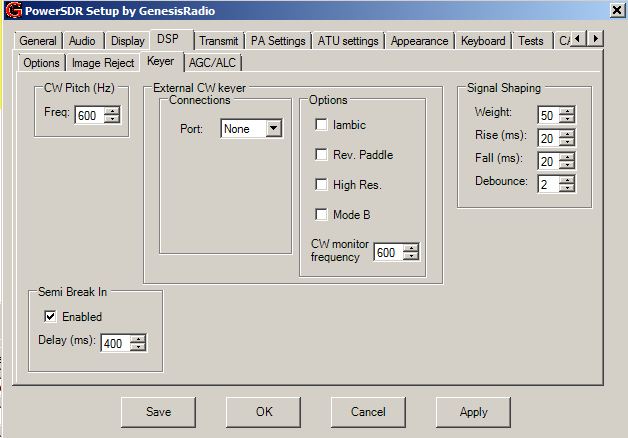This screenshot has width=628, height=438.
Task: Switch to Image Reject sub-tab
Action: click(x=103, y=63)
